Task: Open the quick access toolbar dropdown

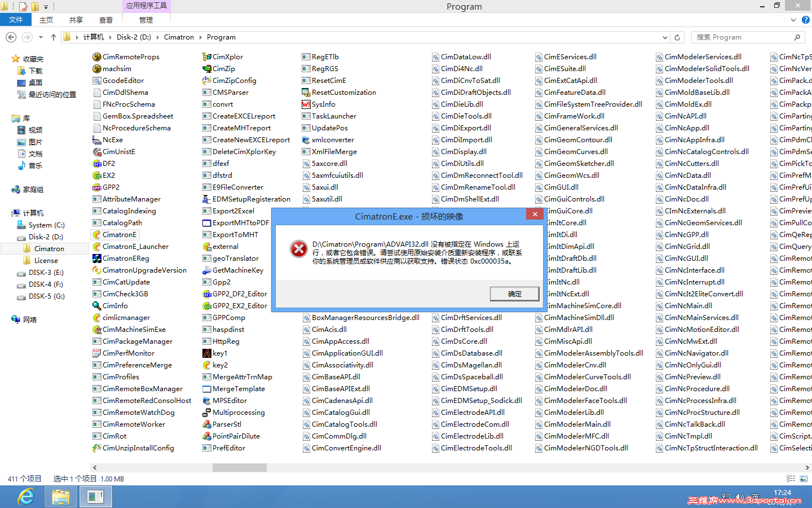Action: (x=46, y=7)
